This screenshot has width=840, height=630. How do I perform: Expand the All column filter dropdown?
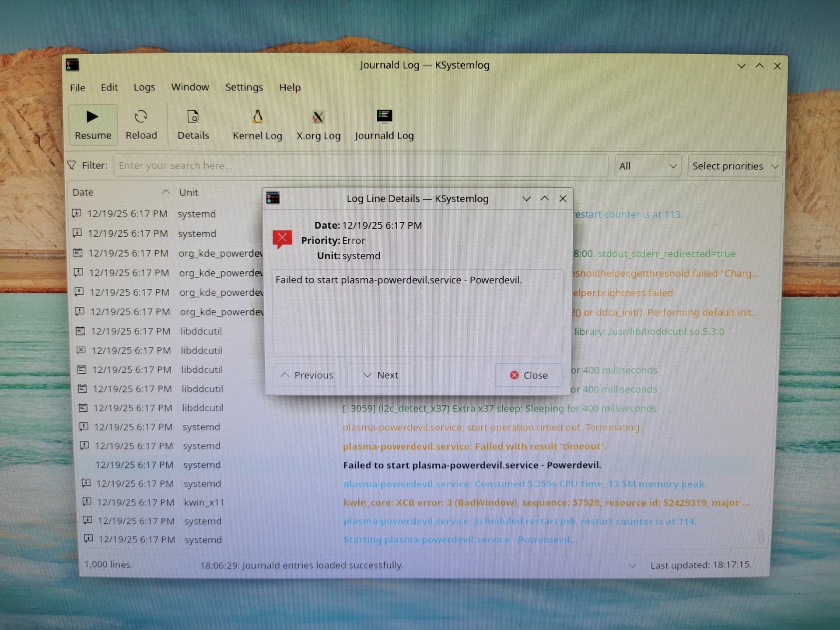(647, 166)
